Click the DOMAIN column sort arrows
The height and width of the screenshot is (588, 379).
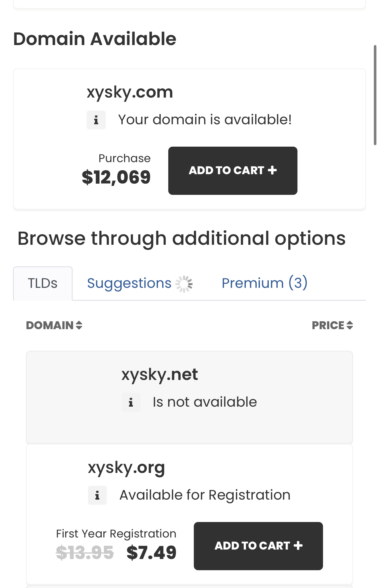[79, 325]
